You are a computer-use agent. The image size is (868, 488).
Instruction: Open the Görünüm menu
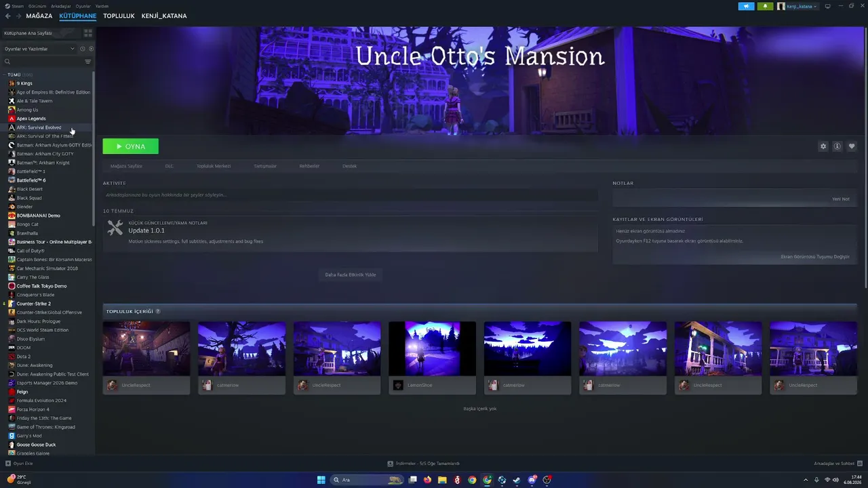pyautogui.click(x=37, y=6)
